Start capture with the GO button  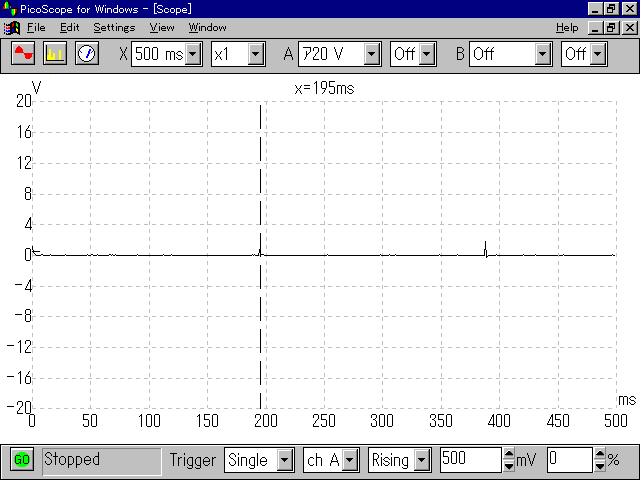click(22, 460)
